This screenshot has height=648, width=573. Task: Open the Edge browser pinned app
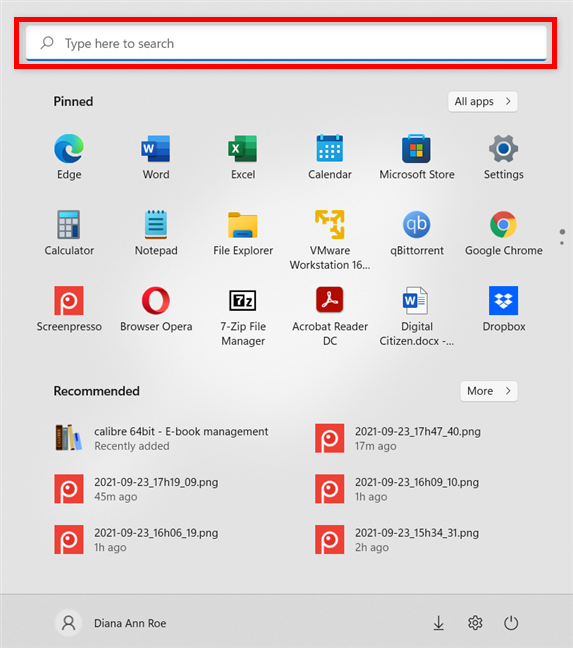(69, 157)
